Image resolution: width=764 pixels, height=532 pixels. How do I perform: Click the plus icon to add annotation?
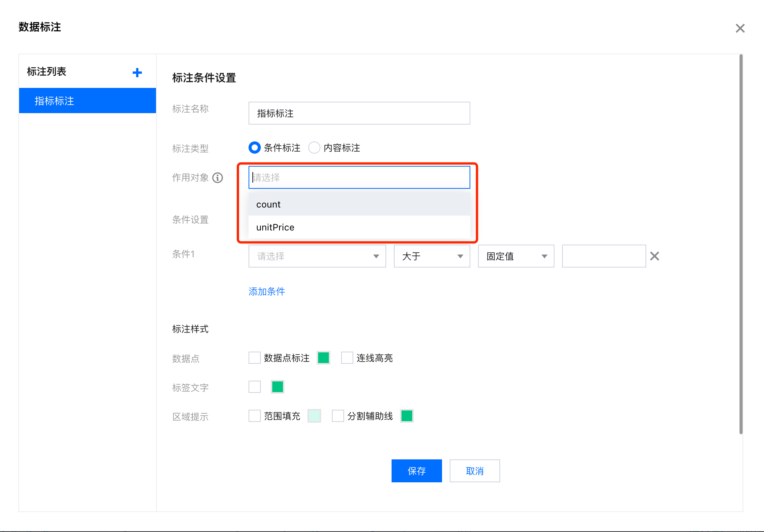[137, 72]
